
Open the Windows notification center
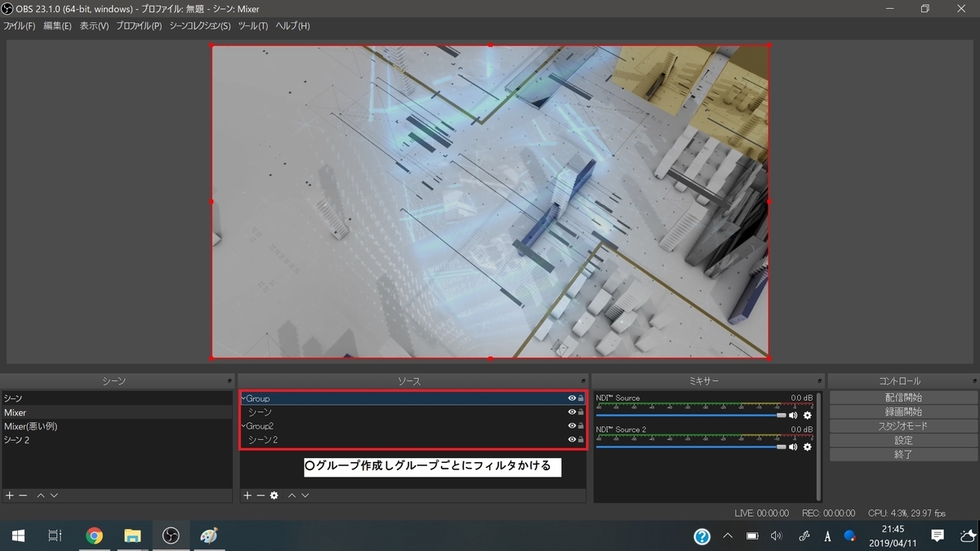click(x=938, y=535)
